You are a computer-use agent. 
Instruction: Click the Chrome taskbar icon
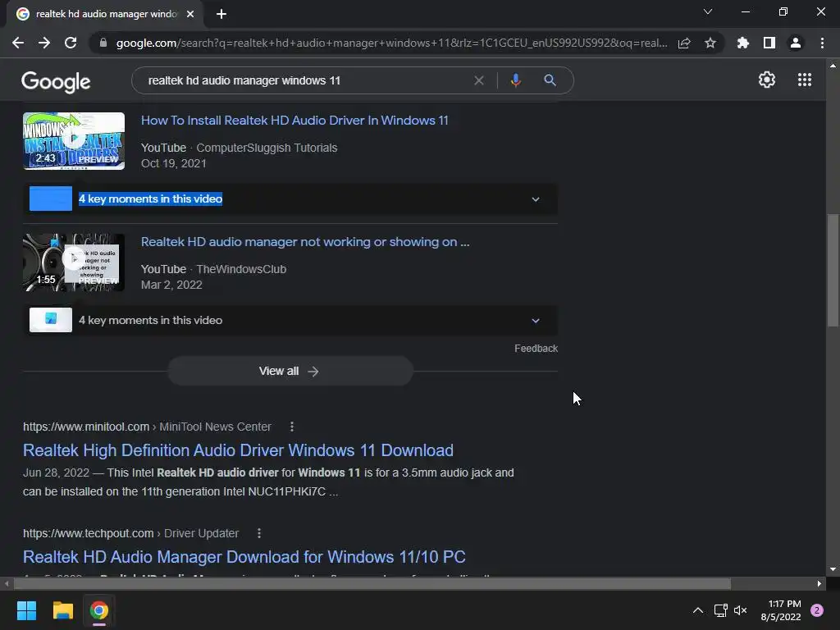point(99,610)
